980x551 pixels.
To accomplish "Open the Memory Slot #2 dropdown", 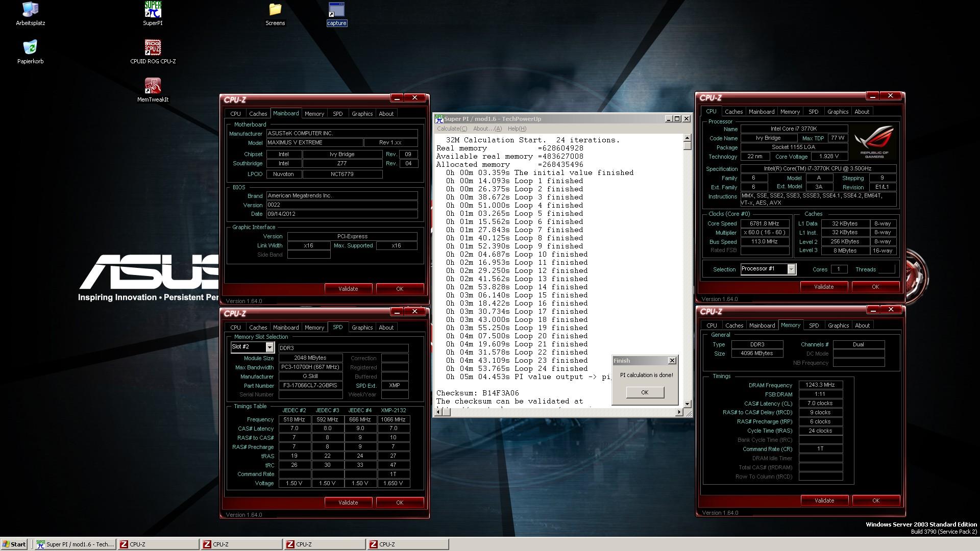I will (269, 347).
